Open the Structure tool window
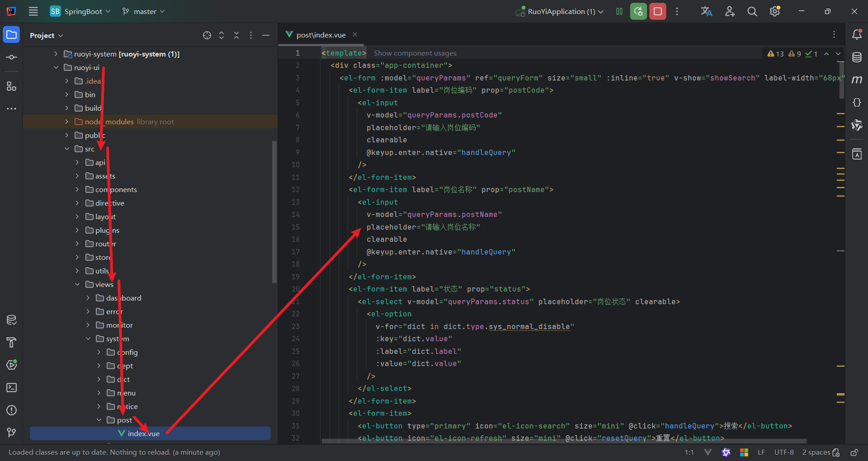Screen dimensions: 868x461 pyautogui.click(x=12, y=86)
